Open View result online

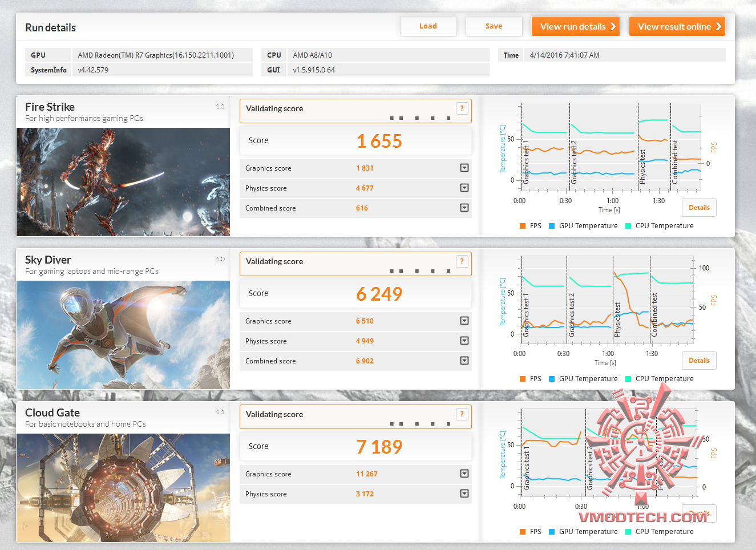click(x=677, y=26)
